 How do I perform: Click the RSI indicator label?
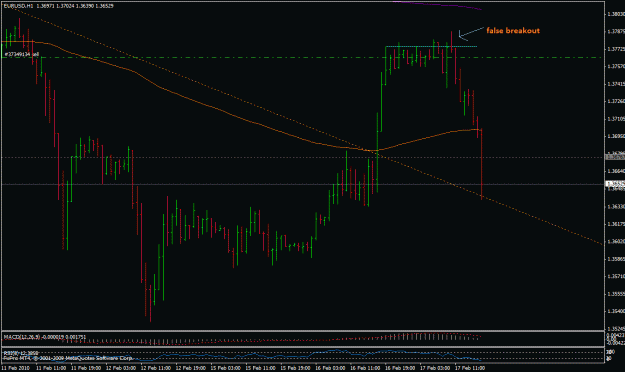[21, 353]
